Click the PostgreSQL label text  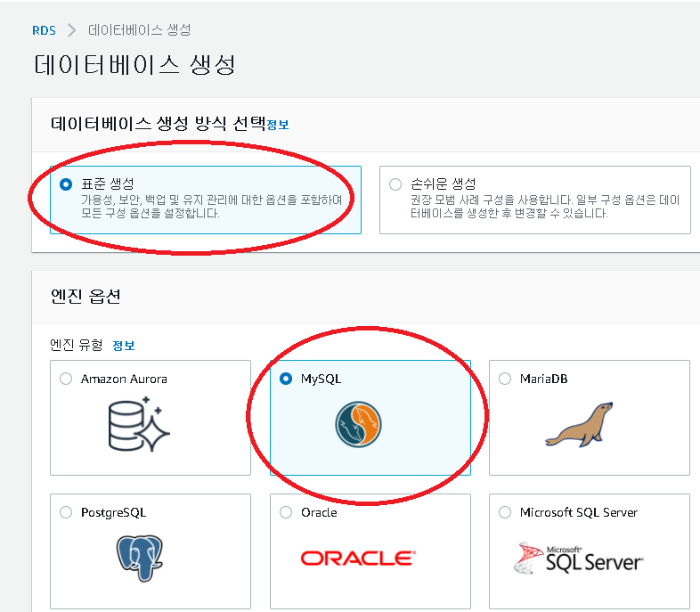click(113, 512)
